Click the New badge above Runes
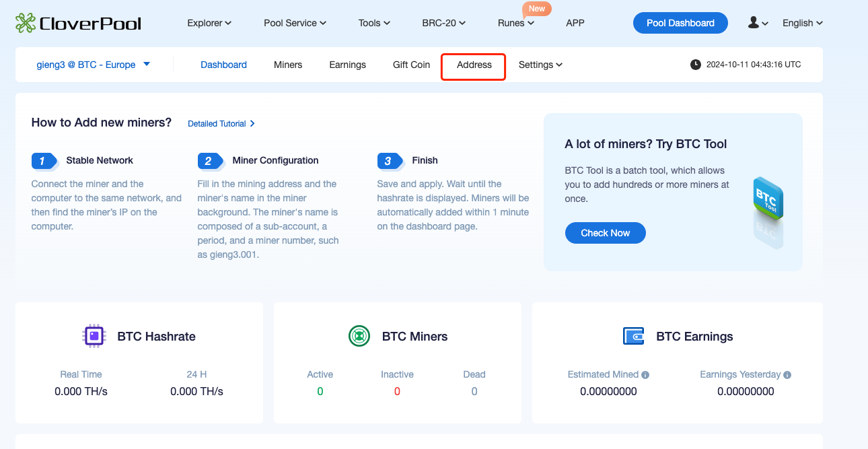Screen dimensions: 868x449 tap(536, 8)
